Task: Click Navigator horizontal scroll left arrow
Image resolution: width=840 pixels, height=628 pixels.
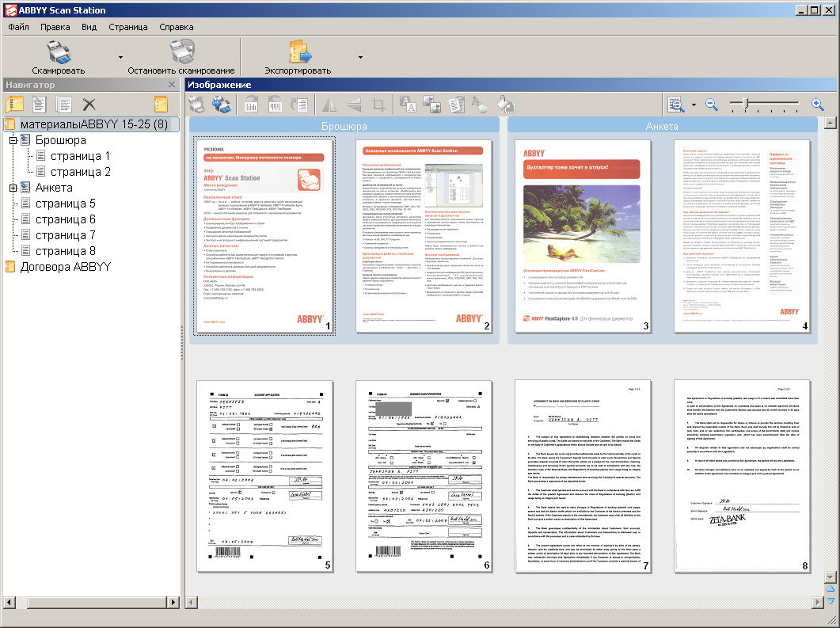Action: pos(10,603)
